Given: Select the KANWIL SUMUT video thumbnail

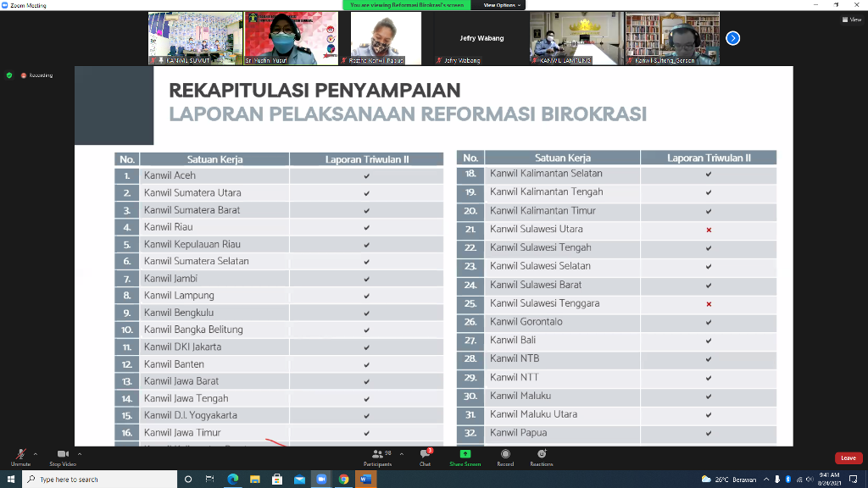Looking at the screenshot, I should [x=195, y=38].
